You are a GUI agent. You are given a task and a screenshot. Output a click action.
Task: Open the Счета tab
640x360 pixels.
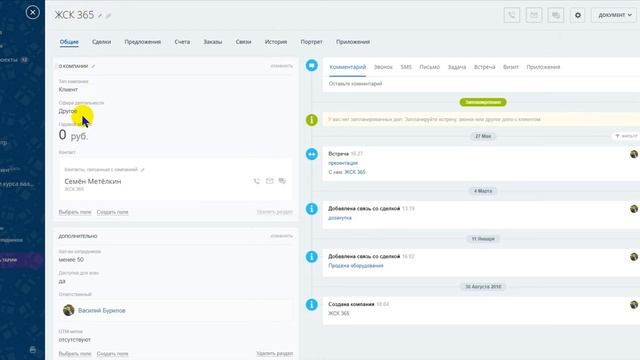tap(182, 42)
